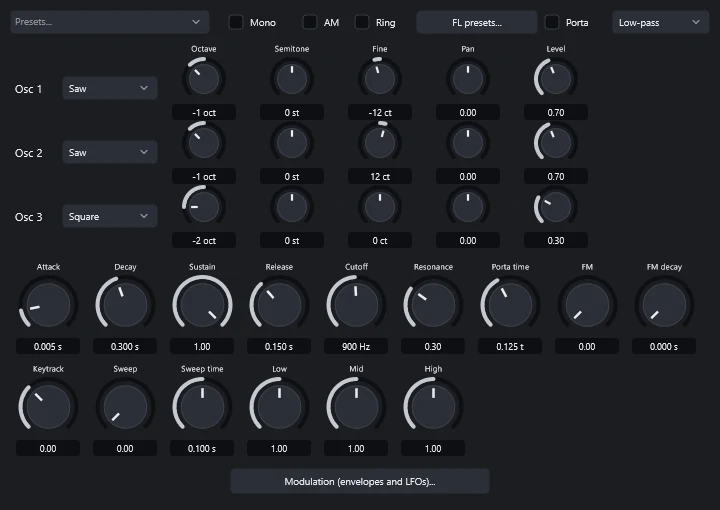Open the FL presets menu button
Image resolution: width=720 pixels, height=510 pixels.
pos(477,22)
